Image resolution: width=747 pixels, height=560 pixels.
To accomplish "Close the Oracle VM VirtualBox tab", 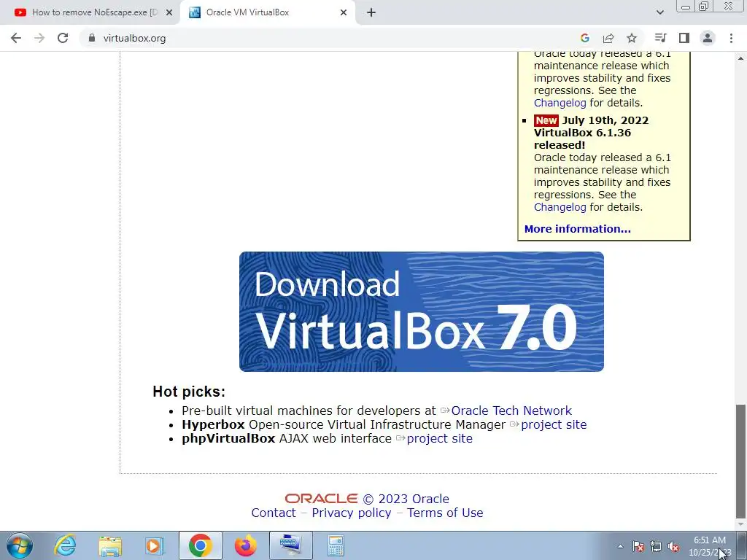I will point(344,12).
